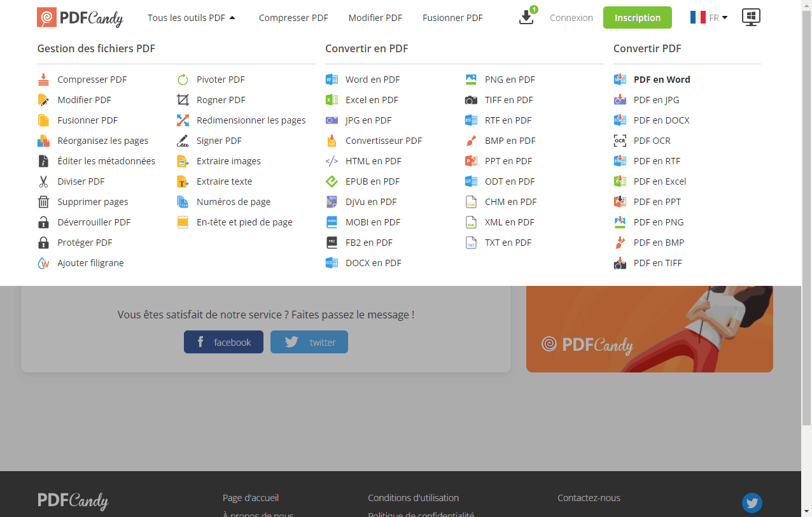Image resolution: width=812 pixels, height=517 pixels.
Task: Click the Éditer les métadonnées icon
Action: 43,161
